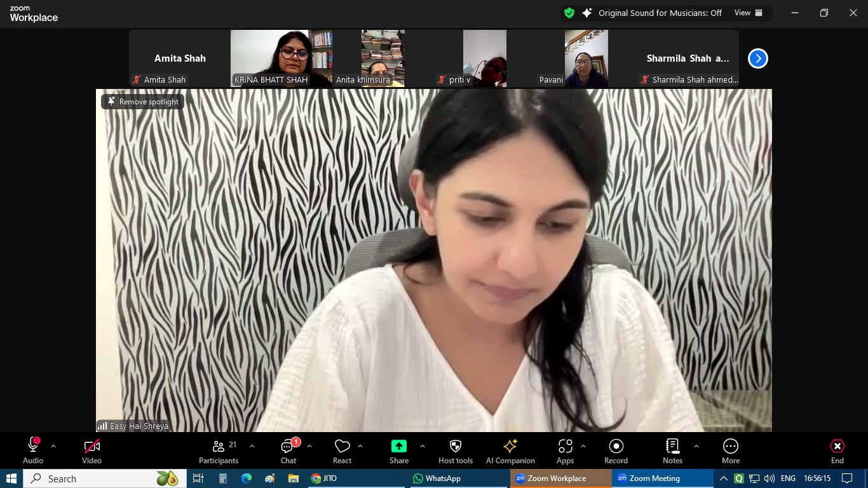The width and height of the screenshot is (868, 488).
Task: Switch to Zoom Meeting taskbar item
Action: click(654, 478)
